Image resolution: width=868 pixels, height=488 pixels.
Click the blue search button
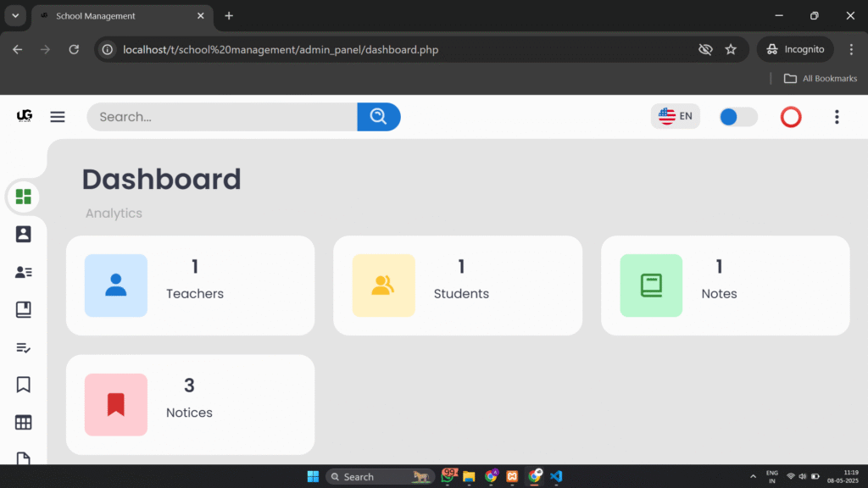(379, 117)
